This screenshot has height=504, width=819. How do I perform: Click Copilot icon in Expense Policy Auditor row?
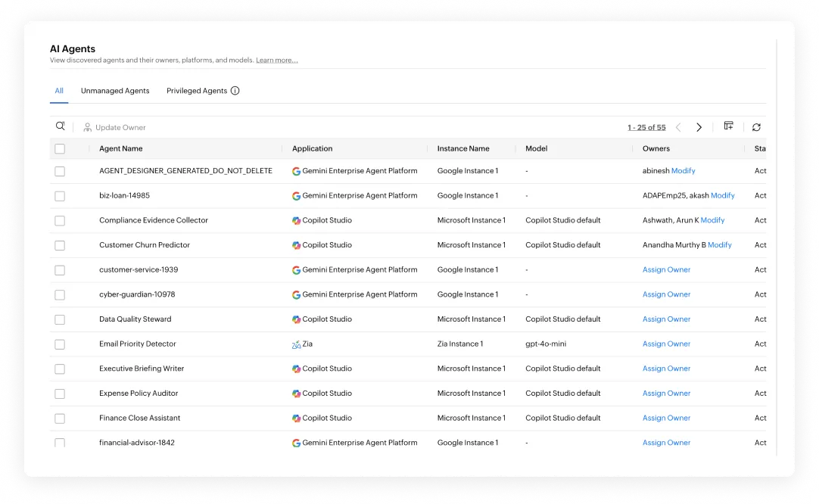click(296, 394)
